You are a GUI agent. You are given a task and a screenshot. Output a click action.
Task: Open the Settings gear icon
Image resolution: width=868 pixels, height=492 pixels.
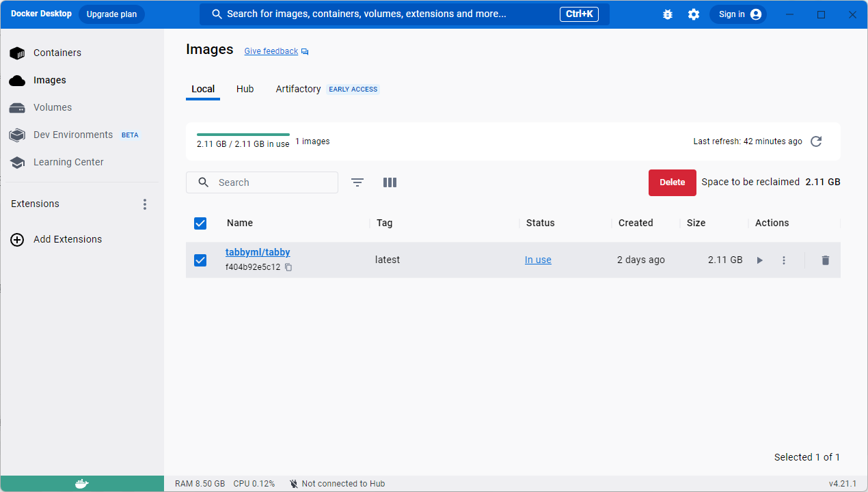point(694,14)
